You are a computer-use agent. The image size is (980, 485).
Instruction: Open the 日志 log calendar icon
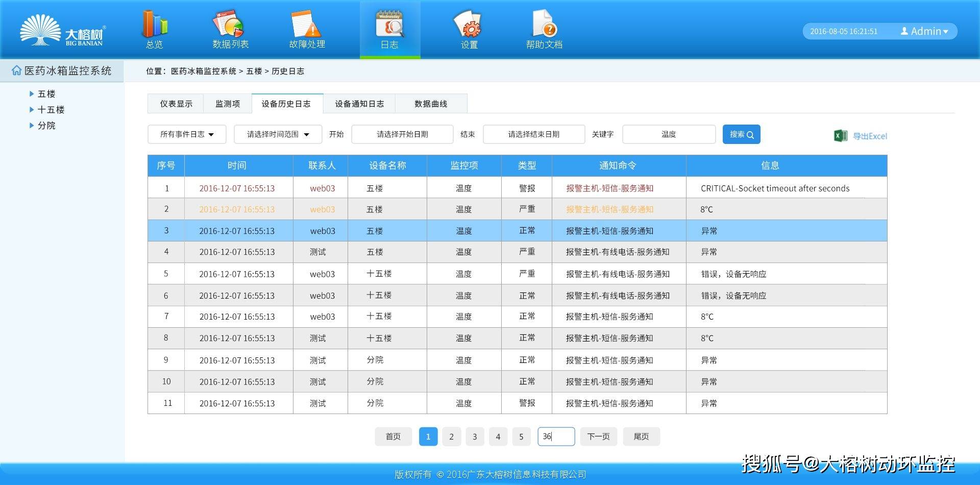[390, 24]
